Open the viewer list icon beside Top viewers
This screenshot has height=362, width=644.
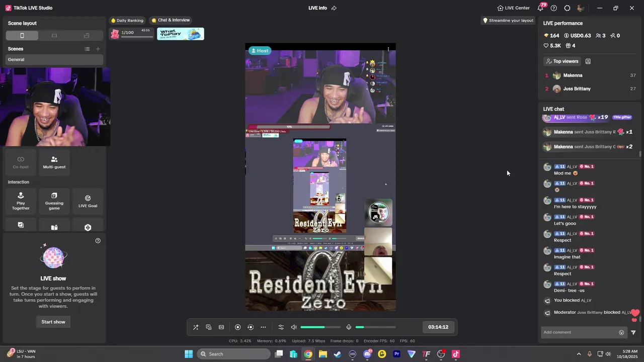point(588,61)
